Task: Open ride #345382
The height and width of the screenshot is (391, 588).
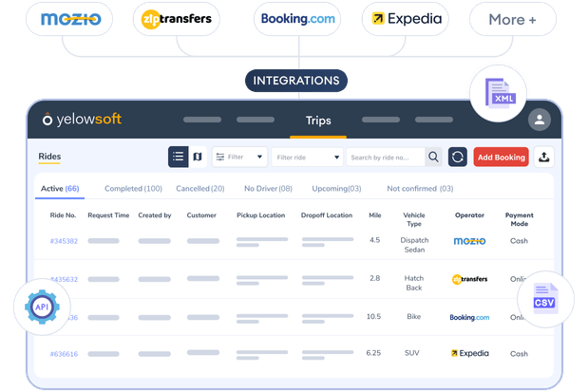Action: coord(64,241)
